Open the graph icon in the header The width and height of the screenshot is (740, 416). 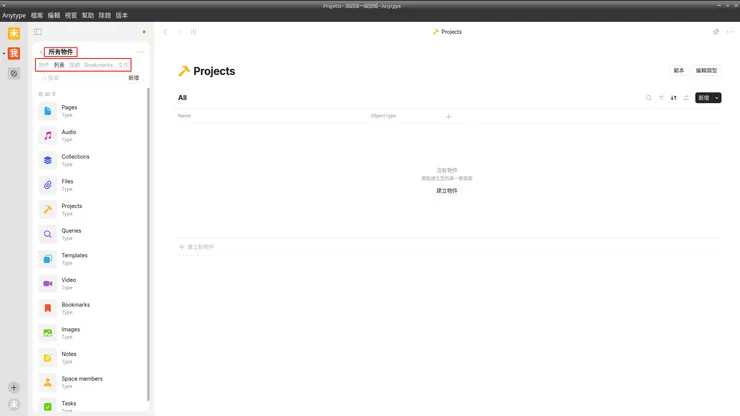pos(193,32)
